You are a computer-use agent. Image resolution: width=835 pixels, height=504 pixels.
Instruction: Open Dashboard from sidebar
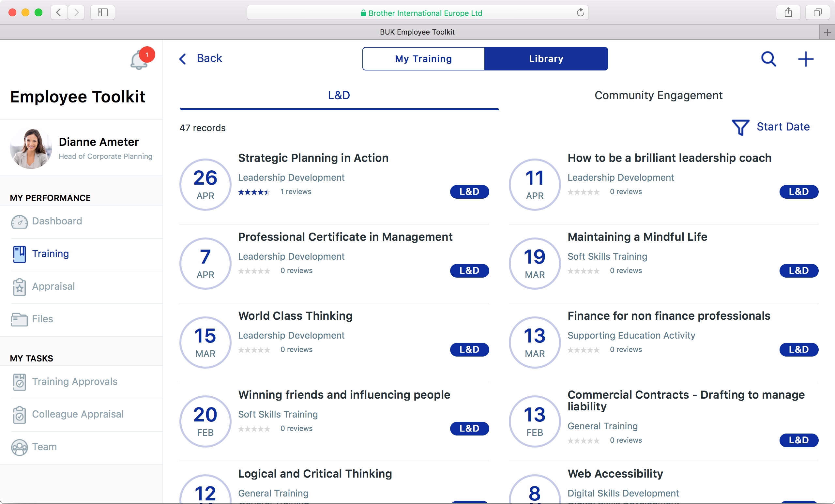(57, 221)
